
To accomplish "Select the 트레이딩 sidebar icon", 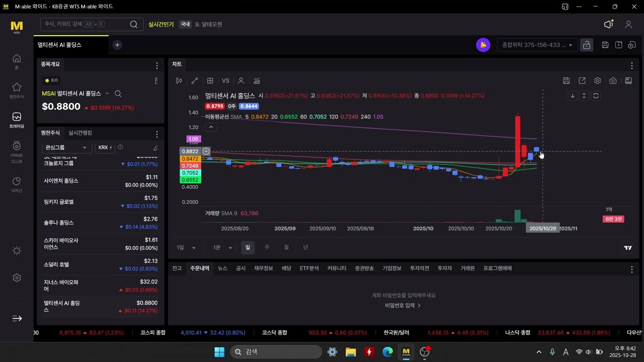I will pos(17,120).
